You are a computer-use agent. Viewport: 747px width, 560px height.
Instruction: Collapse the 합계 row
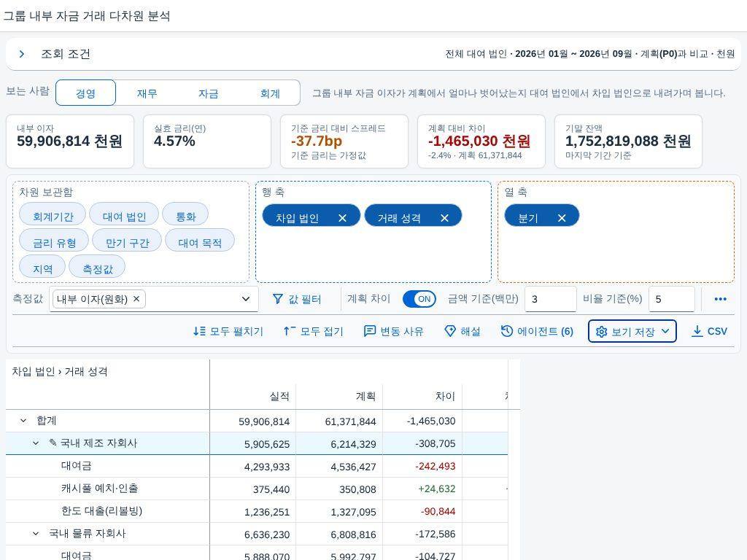tap(23, 421)
